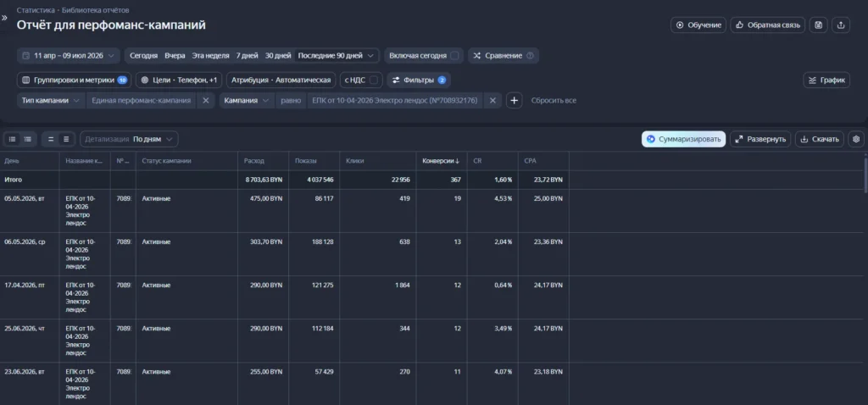The height and width of the screenshot is (405, 868).
Task: Expand the Детализация По дням dropdown
Action: 129,140
